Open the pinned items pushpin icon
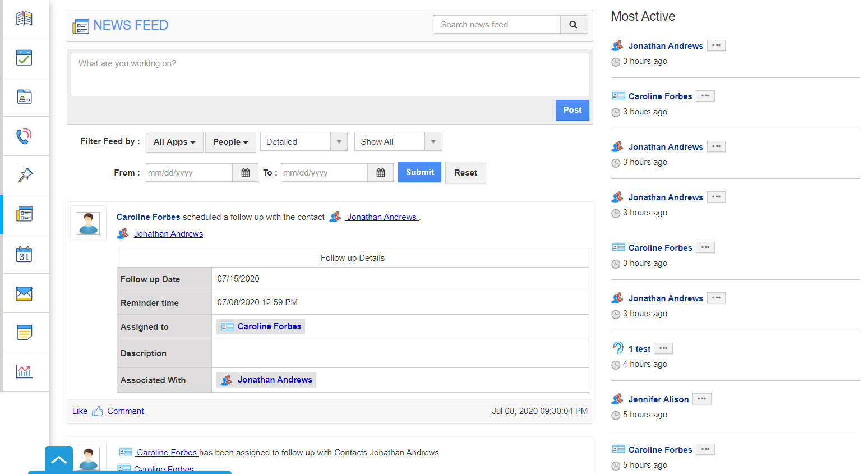The height and width of the screenshot is (474, 868). [24, 176]
